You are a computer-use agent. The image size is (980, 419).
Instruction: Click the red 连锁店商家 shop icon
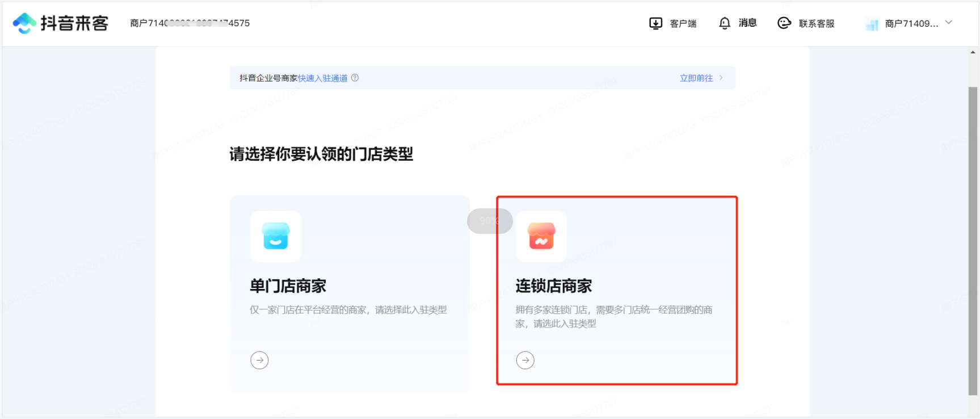tap(541, 236)
